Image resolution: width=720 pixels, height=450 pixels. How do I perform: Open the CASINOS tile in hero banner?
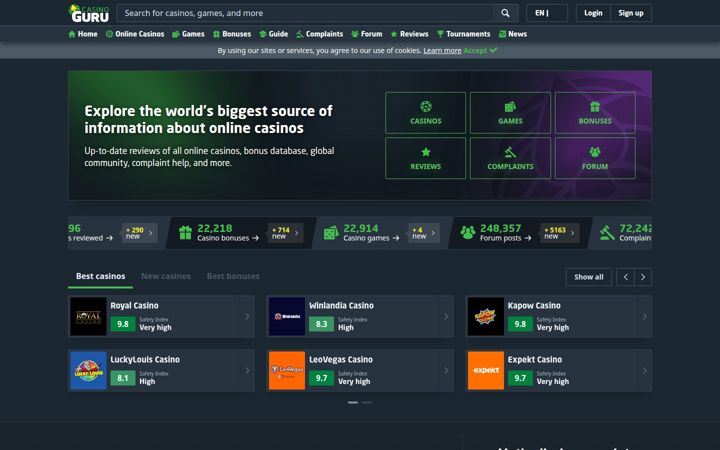click(426, 113)
